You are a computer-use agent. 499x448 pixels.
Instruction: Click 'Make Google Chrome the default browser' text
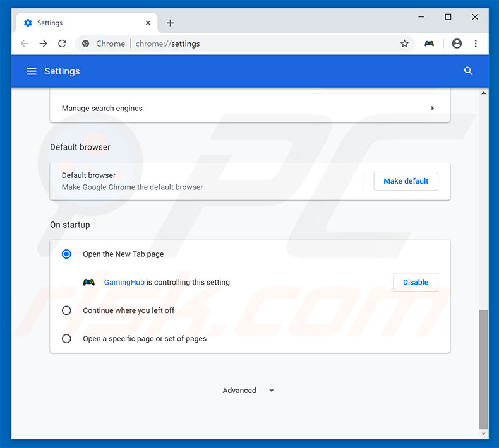132,187
